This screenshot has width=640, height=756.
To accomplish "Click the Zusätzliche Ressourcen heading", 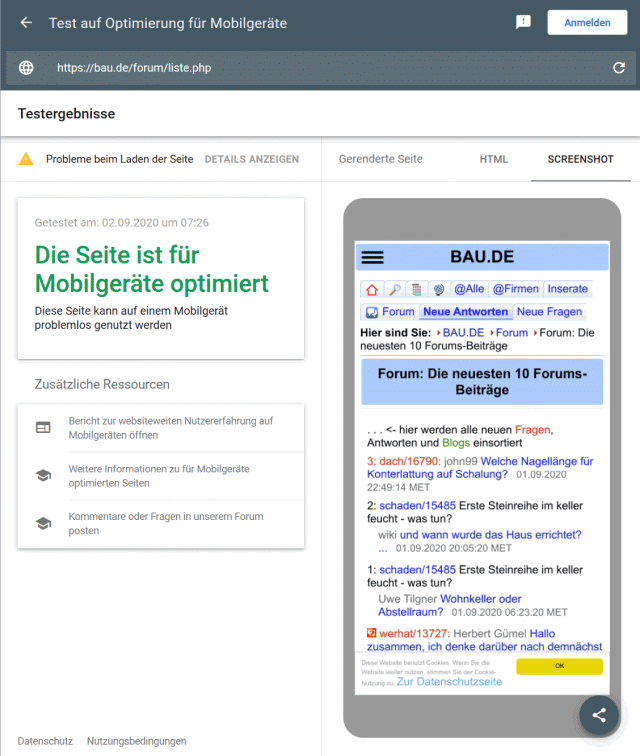I will 102,384.
